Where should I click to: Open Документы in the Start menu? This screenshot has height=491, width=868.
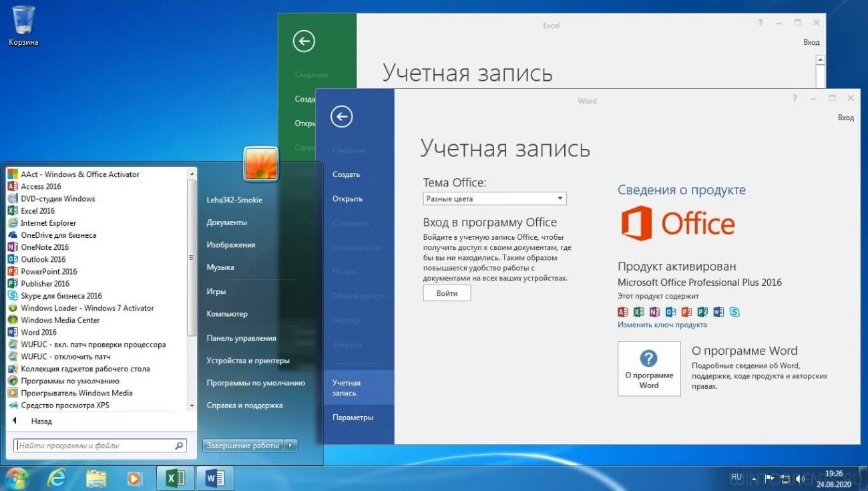tap(226, 222)
